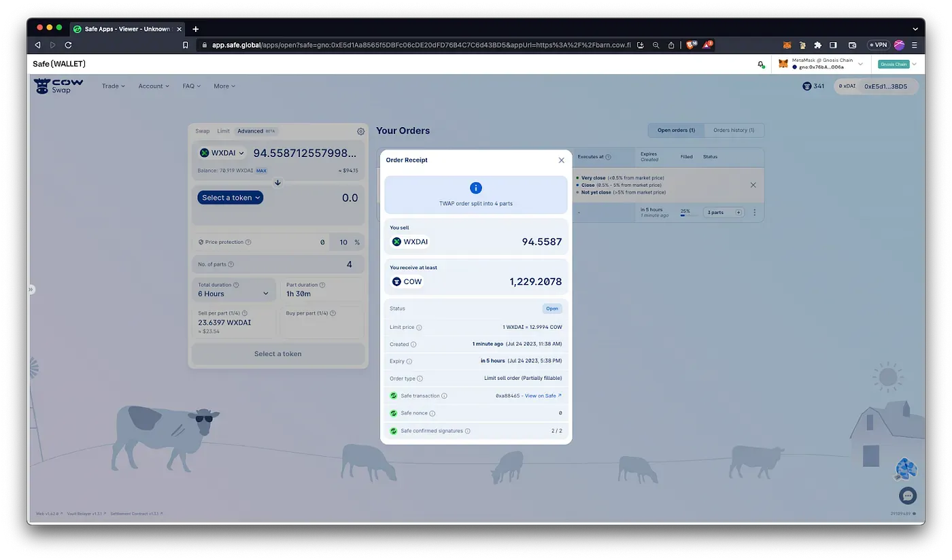
Task: Open the WXDAI sell token selector
Action: [222, 153]
